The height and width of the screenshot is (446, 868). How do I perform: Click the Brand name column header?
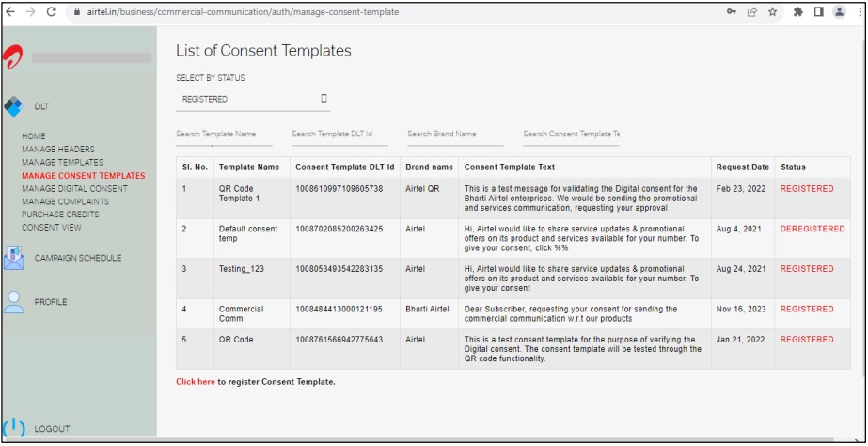[x=429, y=167]
